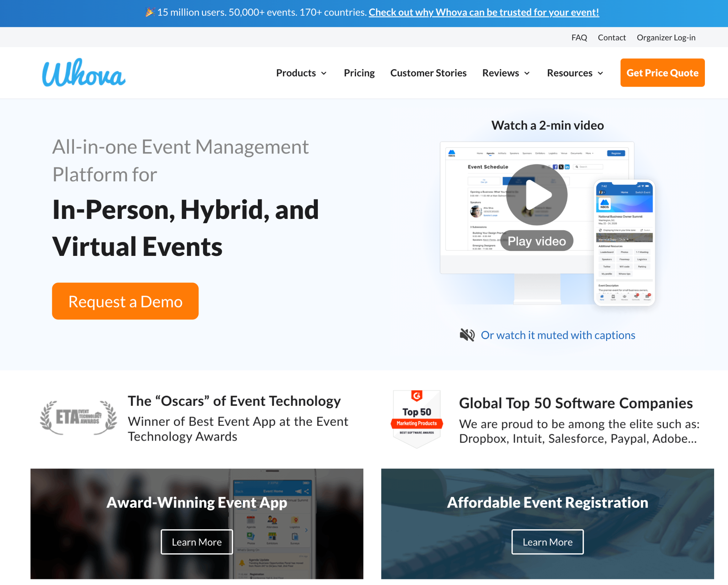The width and height of the screenshot is (728, 585).
Task: Click the muted speaker icon
Action: point(467,335)
